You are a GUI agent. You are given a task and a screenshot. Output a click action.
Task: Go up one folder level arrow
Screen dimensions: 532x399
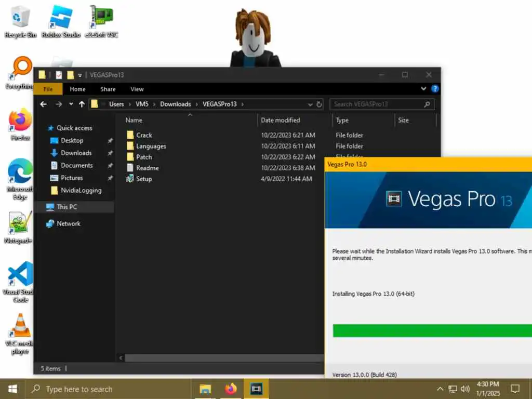click(x=82, y=104)
